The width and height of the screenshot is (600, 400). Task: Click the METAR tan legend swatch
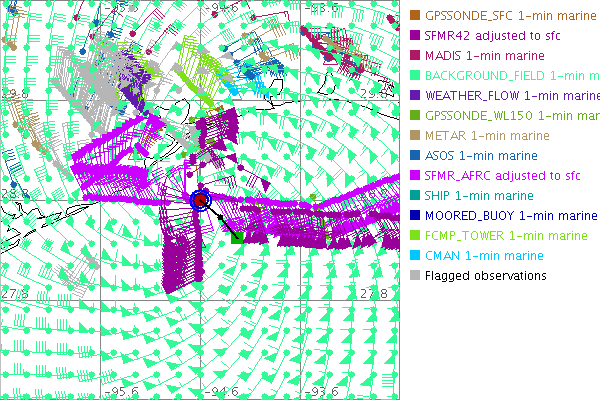point(415,135)
